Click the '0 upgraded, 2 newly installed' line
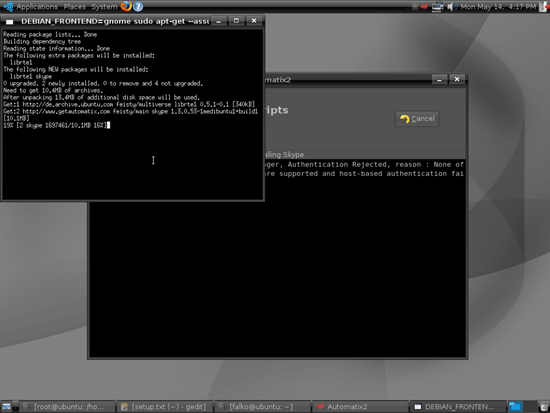This screenshot has height=413, width=550. (103, 84)
